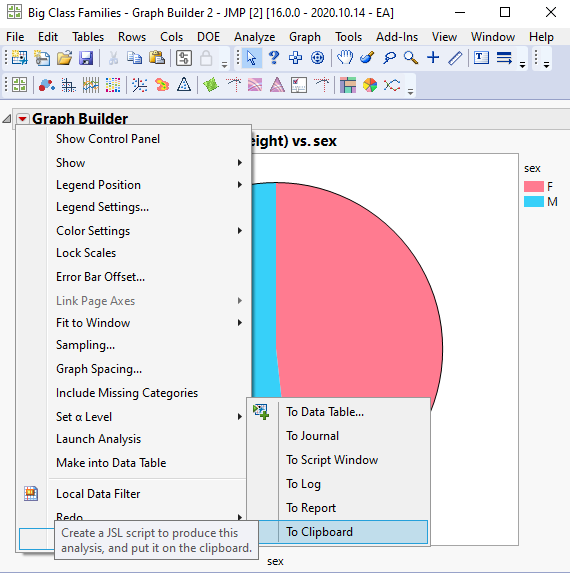This screenshot has height=573, width=570.
Task: Select the Brush tool
Action: pos(367,58)
